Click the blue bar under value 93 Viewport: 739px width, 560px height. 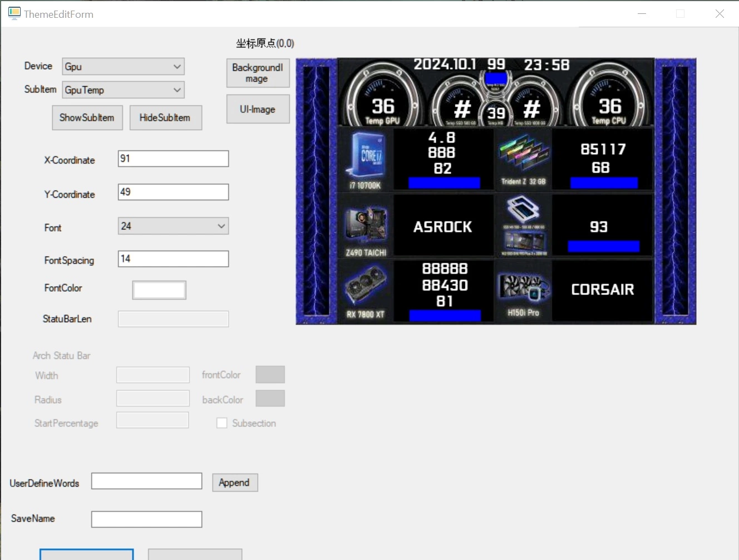click(604, 247)
